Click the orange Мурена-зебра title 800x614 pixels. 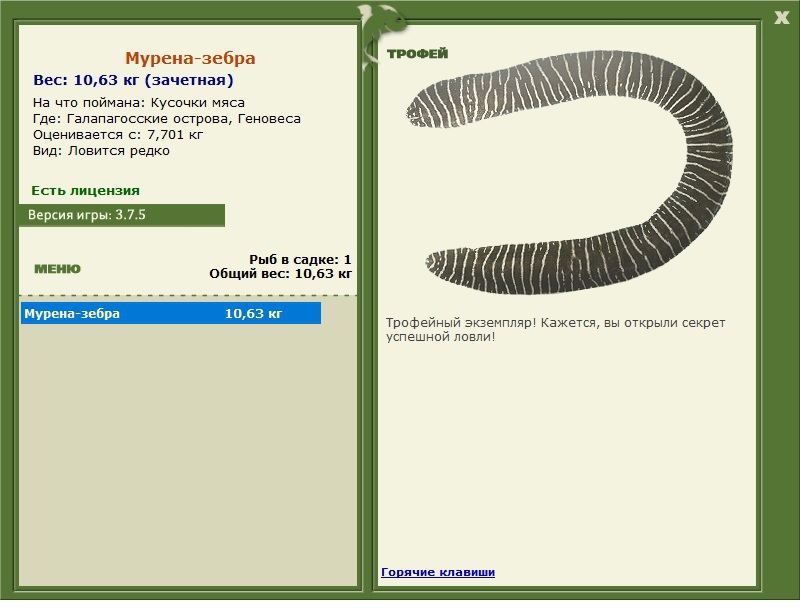click(x=190, y=59)
